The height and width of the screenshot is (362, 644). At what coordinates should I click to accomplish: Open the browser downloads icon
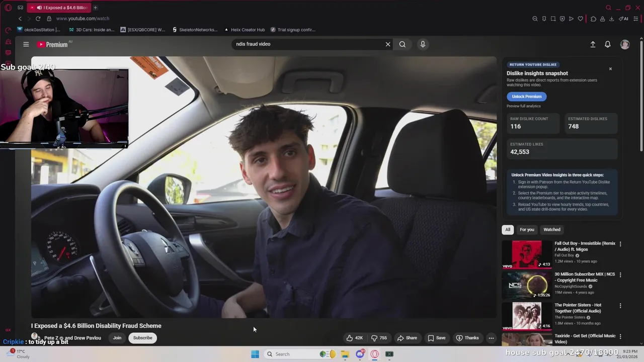(x=611, y=19)
